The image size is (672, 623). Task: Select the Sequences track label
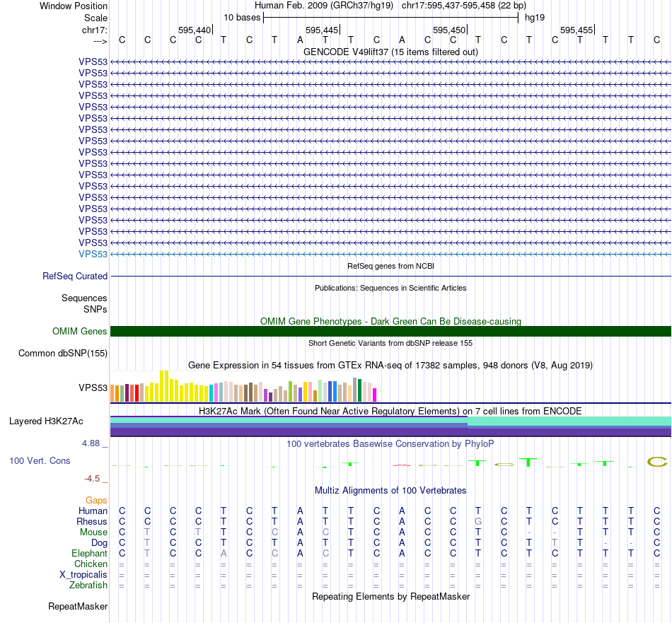coord(84,298)
